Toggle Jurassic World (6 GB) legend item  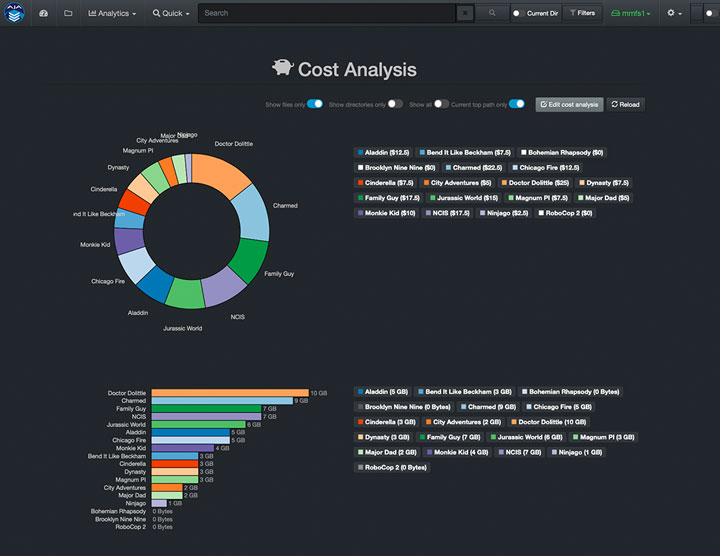(526, 438)
